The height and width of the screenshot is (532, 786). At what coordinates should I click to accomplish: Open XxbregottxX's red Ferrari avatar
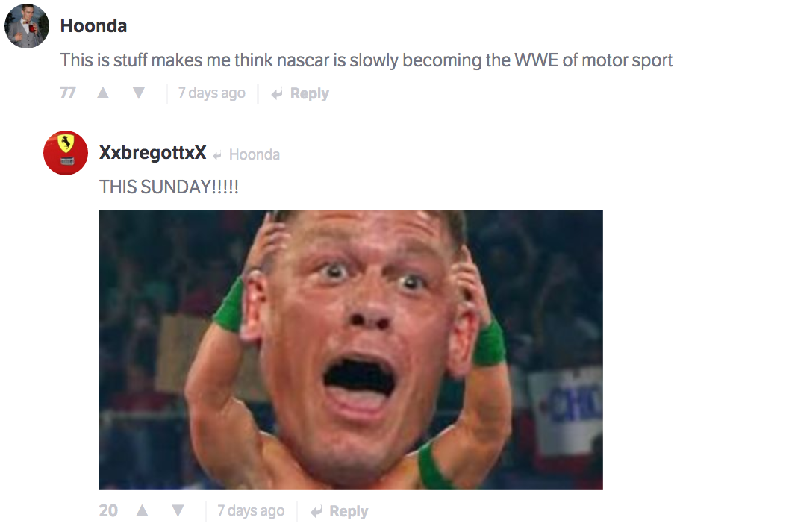66,153
